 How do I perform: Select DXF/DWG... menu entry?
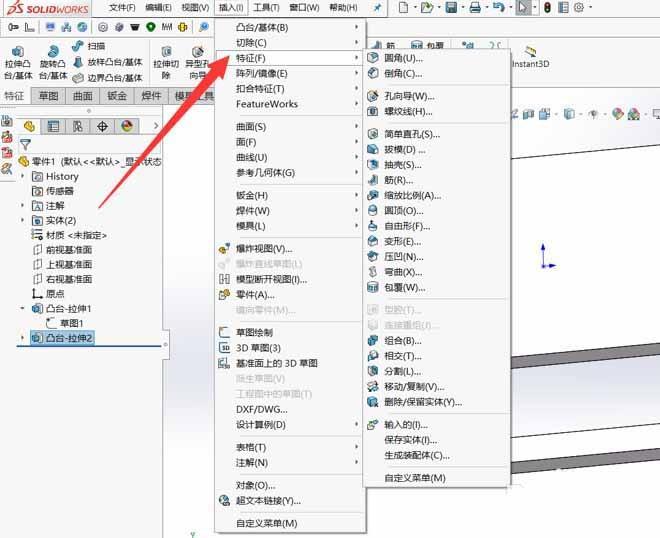[x=290, y=409]
